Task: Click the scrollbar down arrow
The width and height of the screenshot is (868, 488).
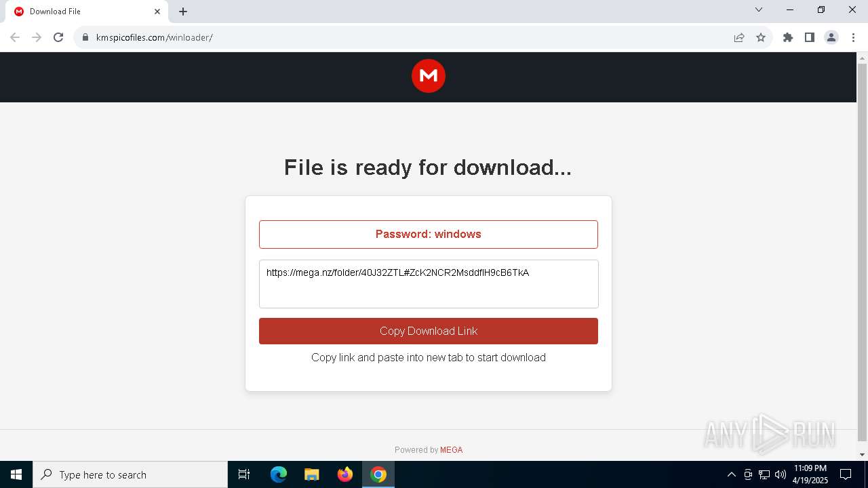Action: (863, 455)
